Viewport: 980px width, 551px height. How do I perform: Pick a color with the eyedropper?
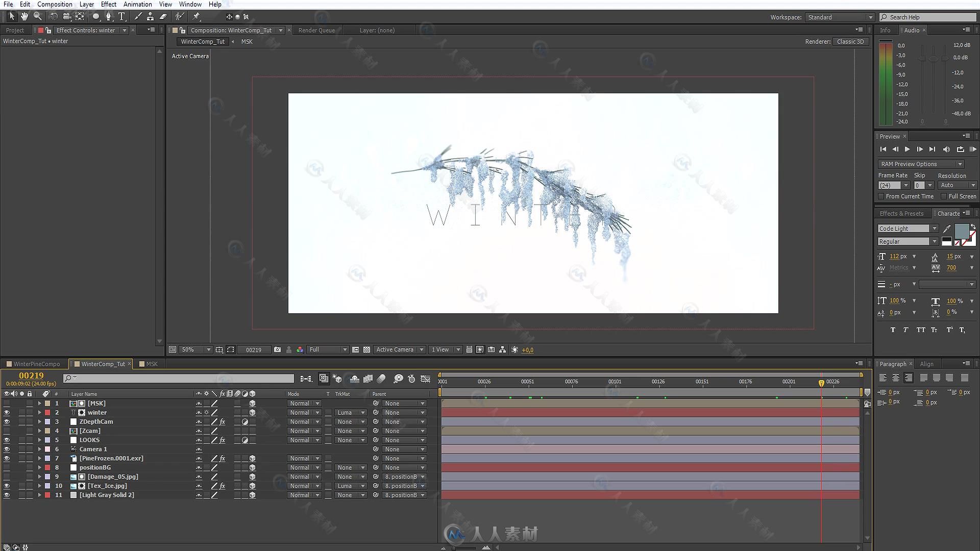pyautogui.click(x=947, y=229)
